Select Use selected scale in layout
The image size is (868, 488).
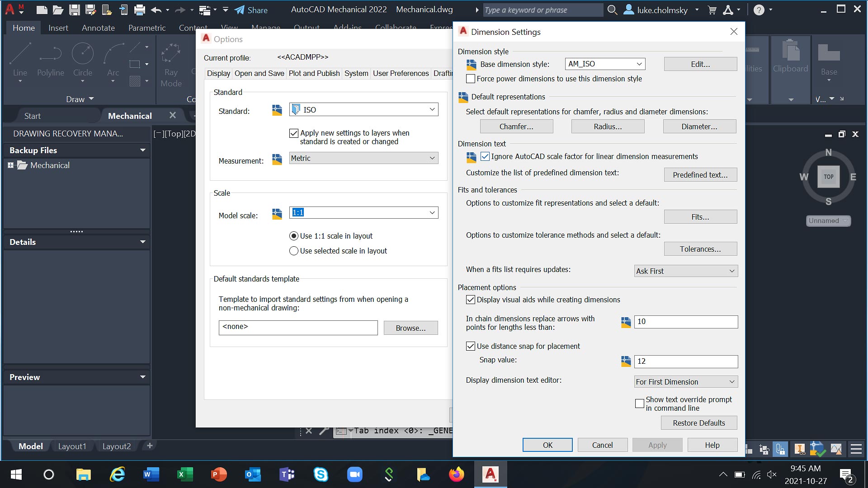click(x=294, y=251)
